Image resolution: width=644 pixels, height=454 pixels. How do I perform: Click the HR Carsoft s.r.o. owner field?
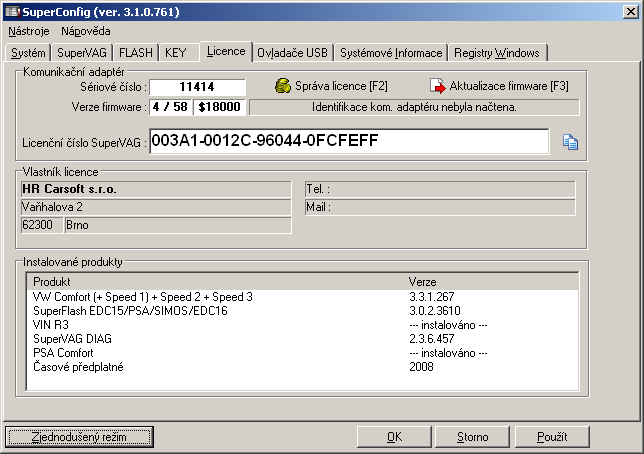point(156,189)
